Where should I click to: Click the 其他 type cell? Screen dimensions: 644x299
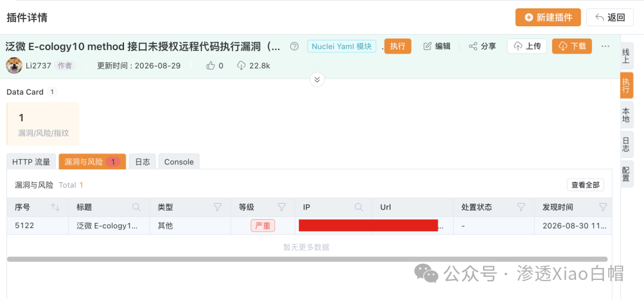pos(190,226)
